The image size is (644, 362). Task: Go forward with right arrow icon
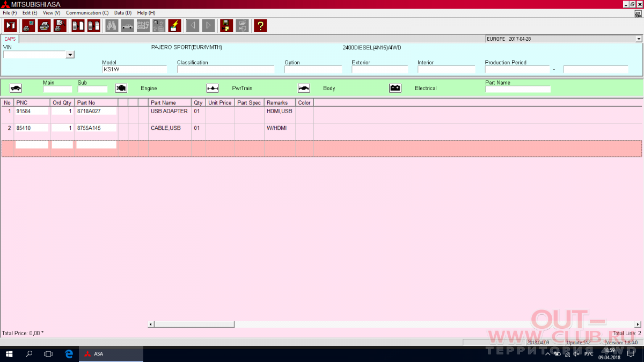click(x=208, y=25)
